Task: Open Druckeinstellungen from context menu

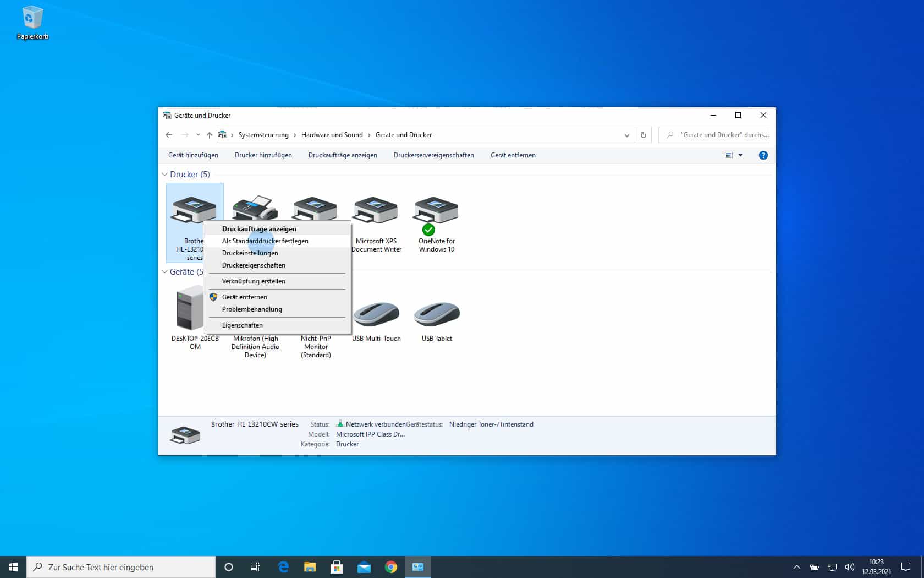Action: [x=277, y=253]
